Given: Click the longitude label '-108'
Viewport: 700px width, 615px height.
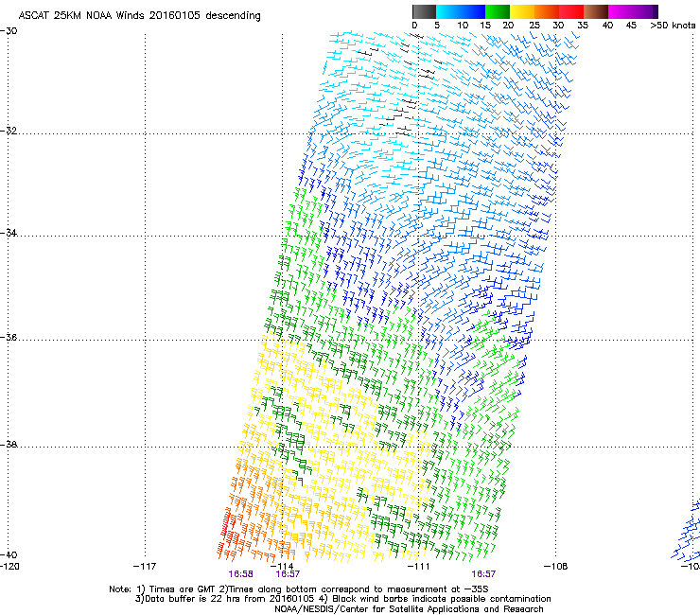Looking at the screenshot, I should click(556, 567).
